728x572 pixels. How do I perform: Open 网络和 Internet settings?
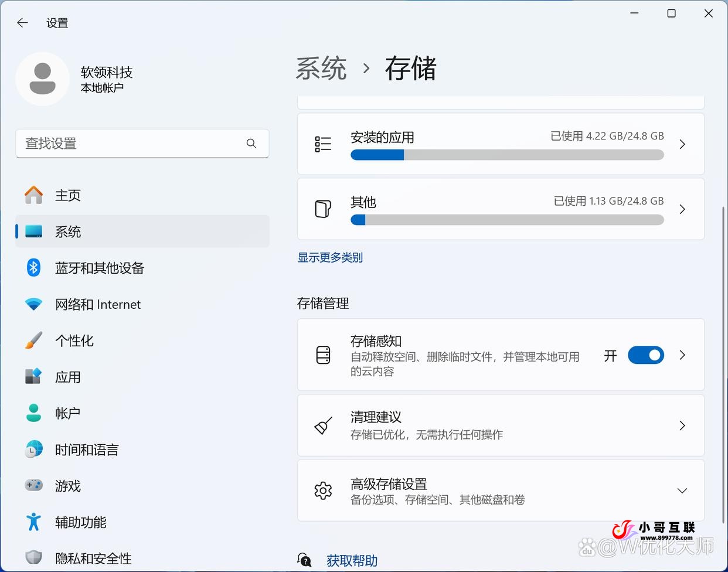[x=33, y=304]
